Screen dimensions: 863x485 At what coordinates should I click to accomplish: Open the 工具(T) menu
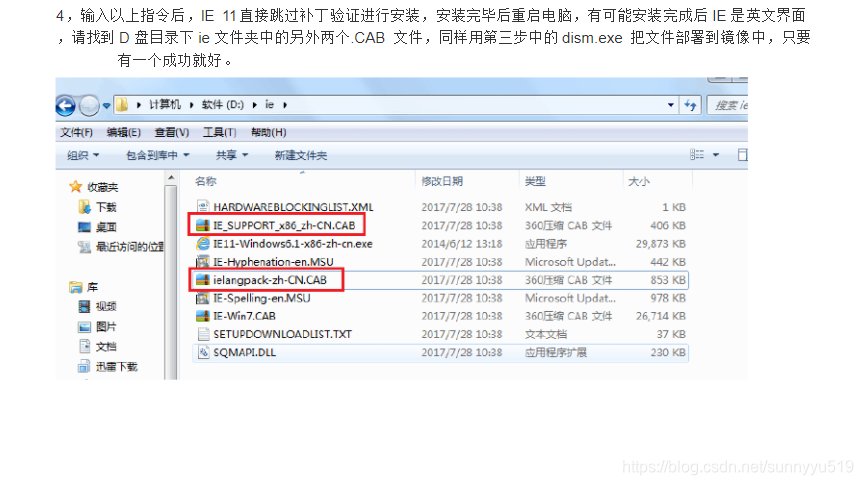click(220, 132)
